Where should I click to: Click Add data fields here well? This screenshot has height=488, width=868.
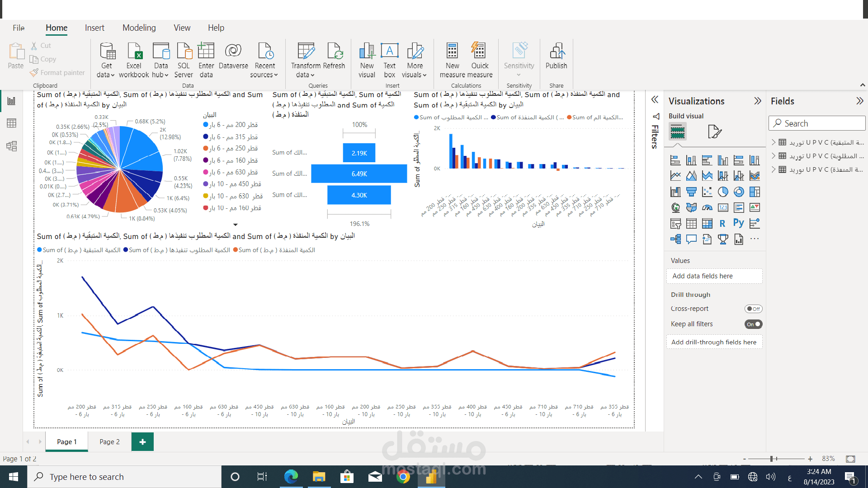[x=714, y=276]
